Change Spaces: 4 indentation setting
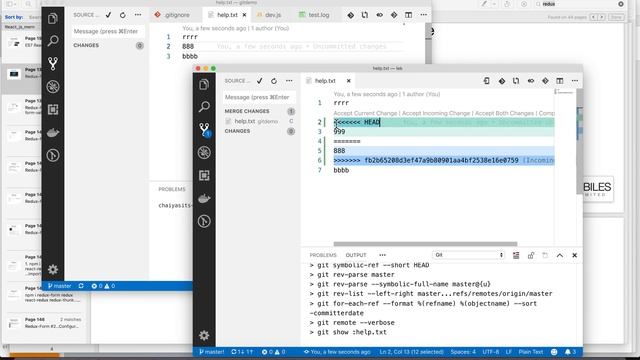 (x=463, y=352)
